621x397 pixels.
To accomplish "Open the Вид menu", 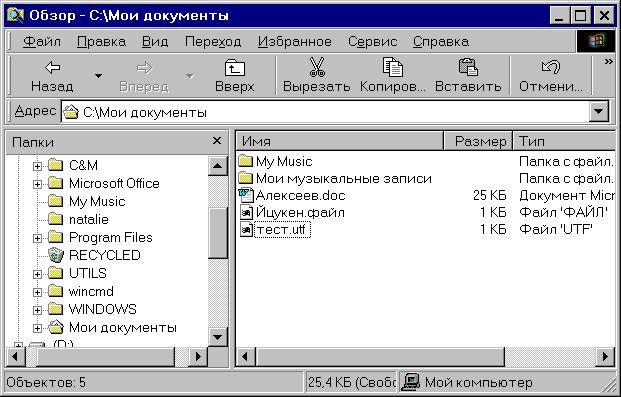I will coord(155,41).
